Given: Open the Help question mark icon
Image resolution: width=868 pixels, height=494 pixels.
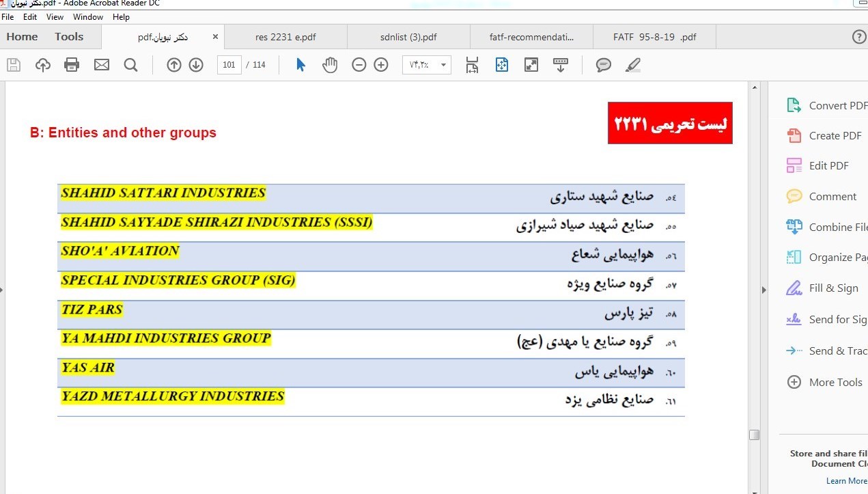Looking at the screenshot, I should (860, 37).
